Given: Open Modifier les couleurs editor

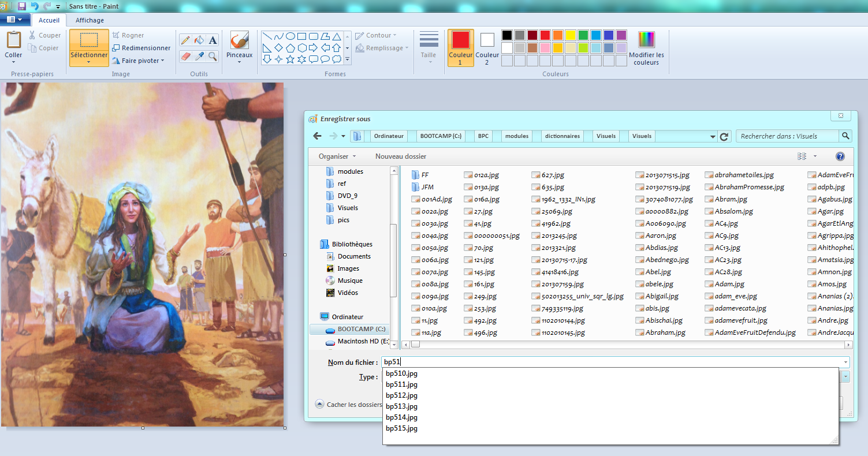Looking at the screenshot, I should pos(647,48).
